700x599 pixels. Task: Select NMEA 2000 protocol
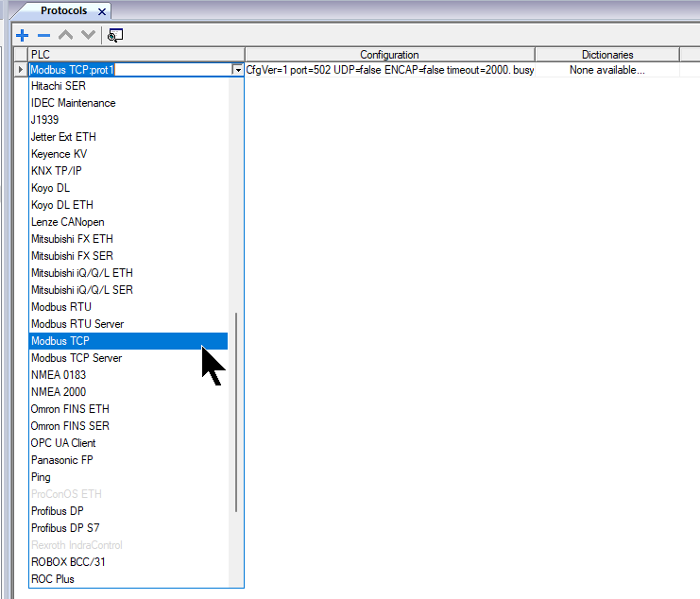tap(128, 392)
